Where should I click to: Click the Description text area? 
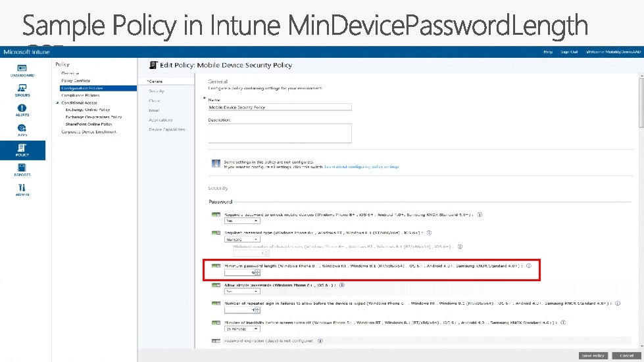pyautogui.click(x=280, y=133)
